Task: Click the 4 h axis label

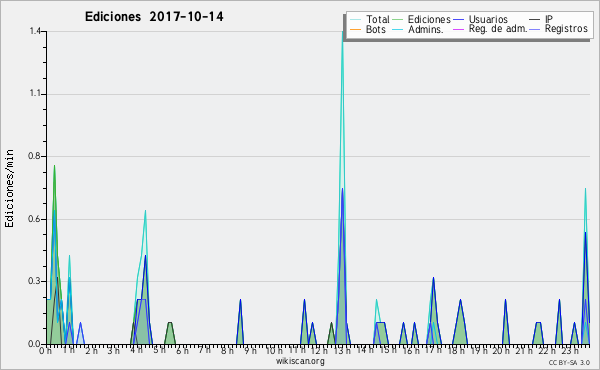Action: [x=137, y=350]
